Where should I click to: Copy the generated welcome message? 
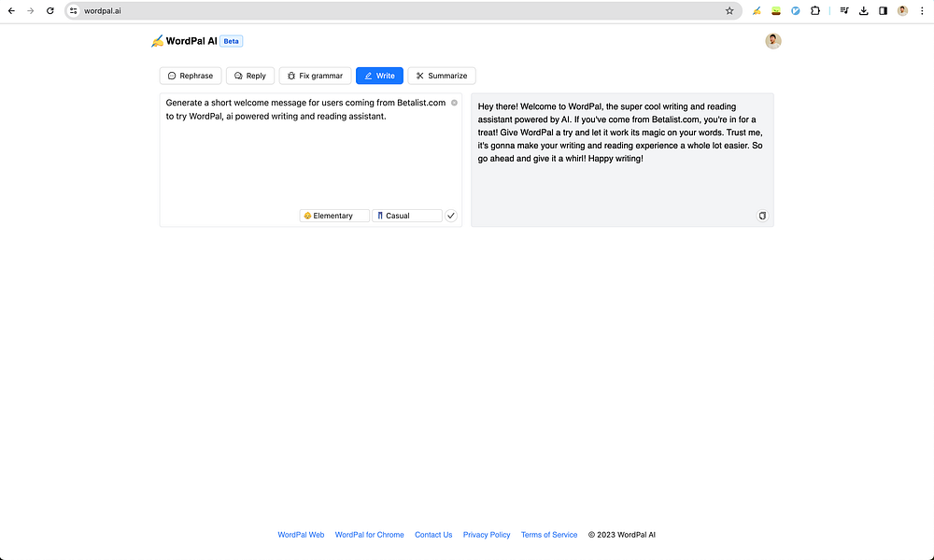[x=762, y=216]
